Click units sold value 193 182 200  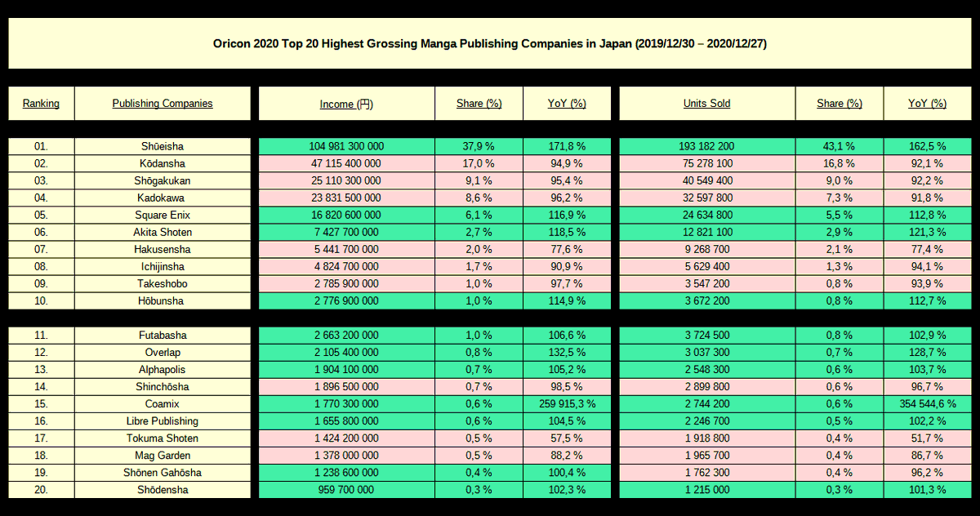707,146
